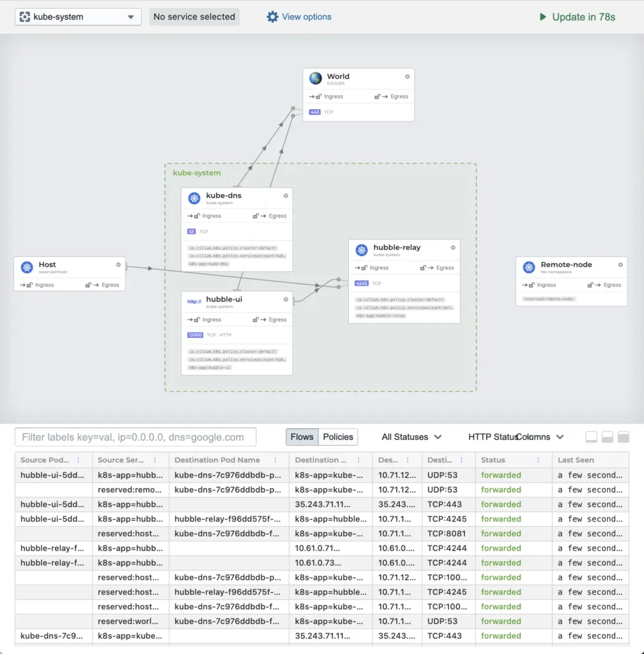Select flow row with destination 10.61.0.71

pos(321,548)
